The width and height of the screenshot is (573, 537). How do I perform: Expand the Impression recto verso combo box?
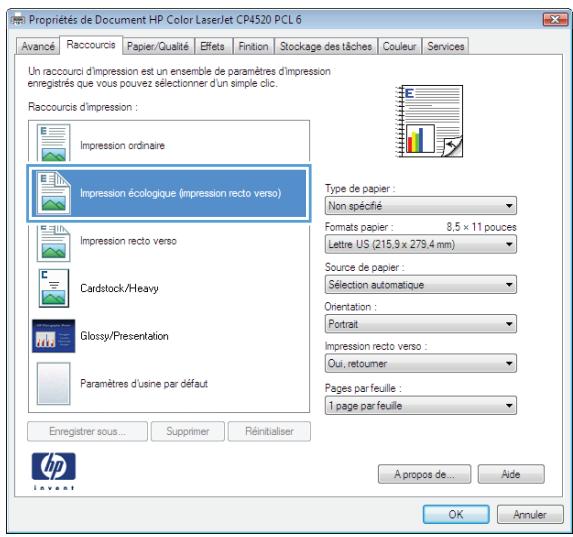421,363
